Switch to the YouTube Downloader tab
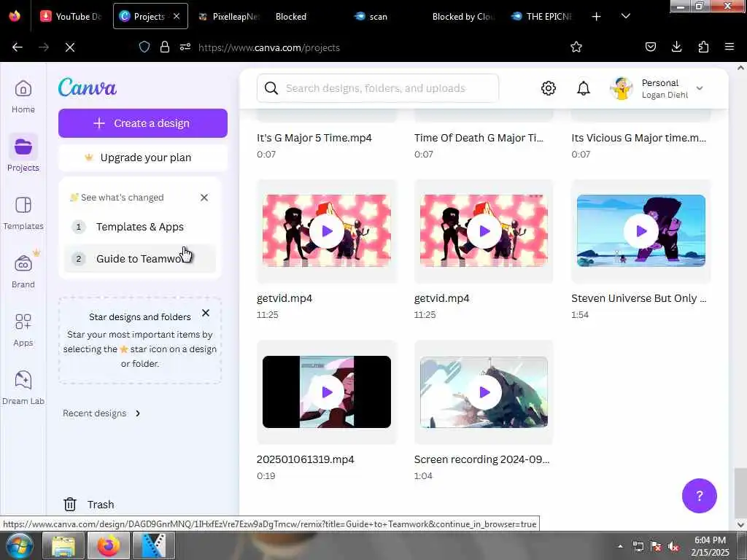 [x=71, y=16]
